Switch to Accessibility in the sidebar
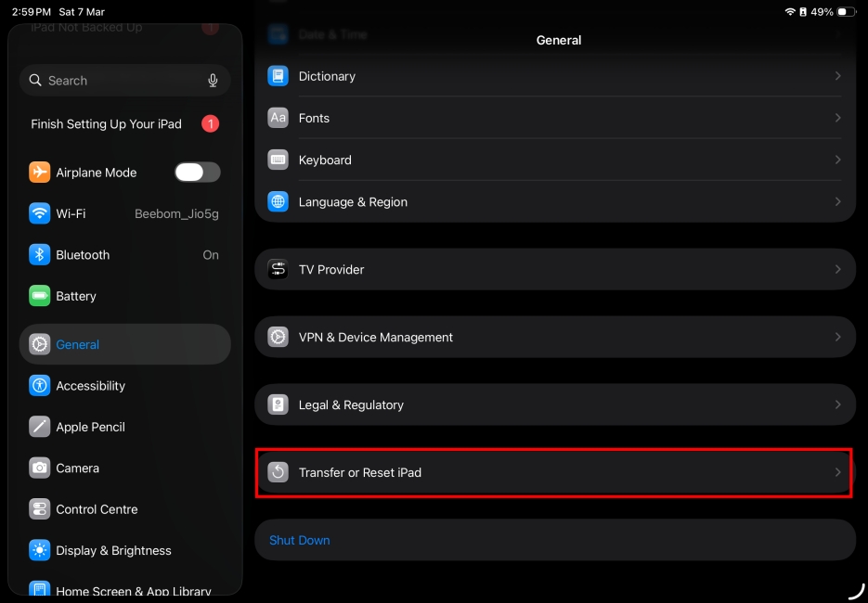The width and height of the screenshot is (868, 603). point(90,386)
